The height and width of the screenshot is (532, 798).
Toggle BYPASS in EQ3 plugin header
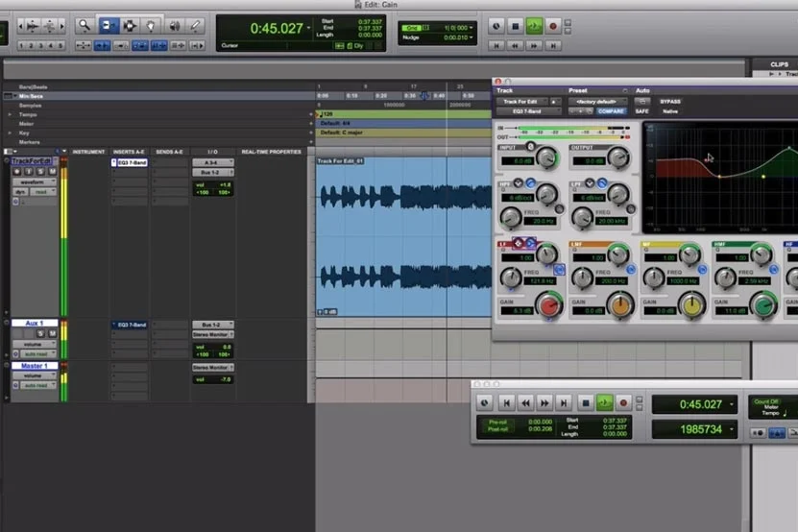[x=670, y=101]
